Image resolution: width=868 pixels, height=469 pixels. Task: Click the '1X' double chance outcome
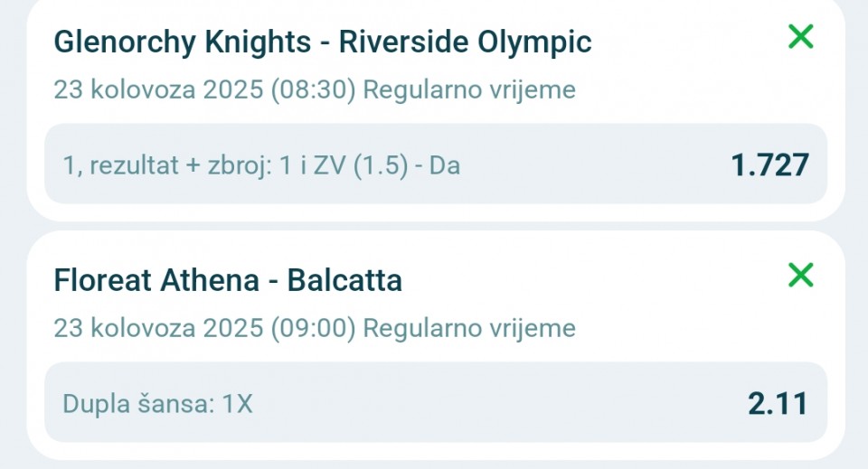[237, 404]
